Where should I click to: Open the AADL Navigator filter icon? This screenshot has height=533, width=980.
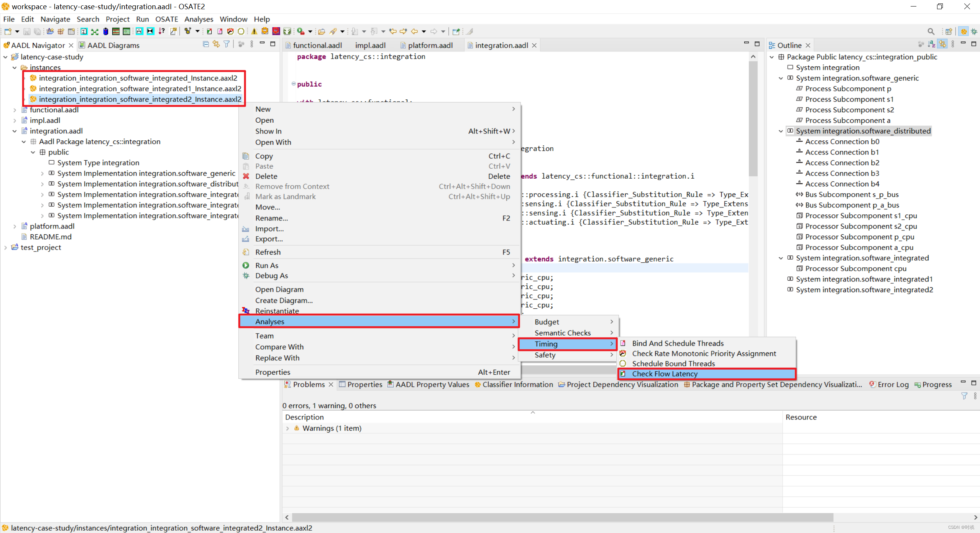coord(227,44)
